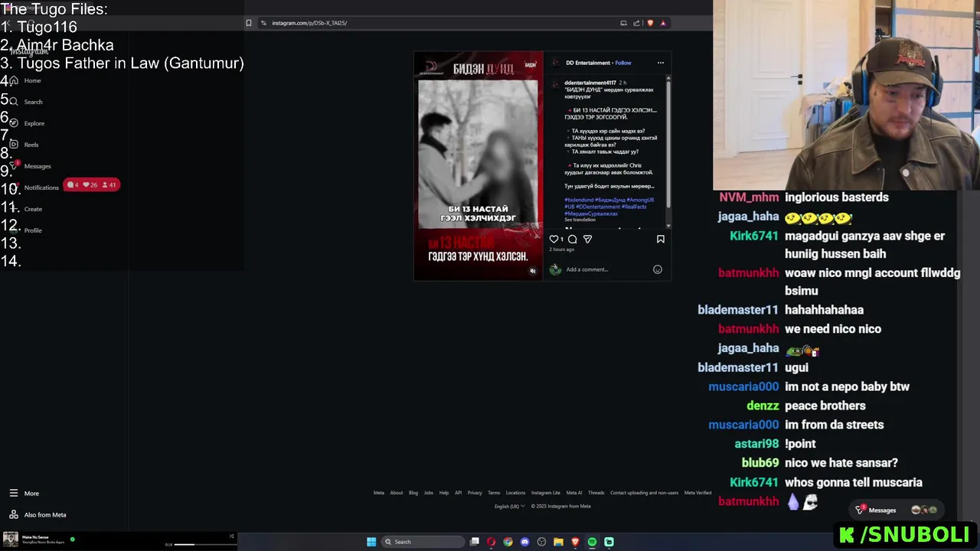Viewport: 980px width, 551px height.
Task: Open Opera icon in taskbar
Action: click(x=491, y=542)
